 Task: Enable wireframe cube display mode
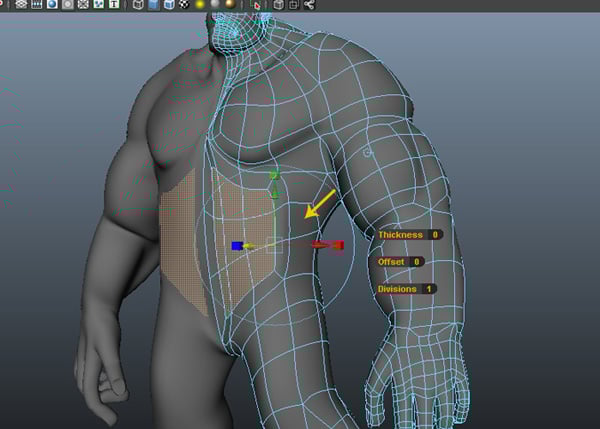coord(138,5)
